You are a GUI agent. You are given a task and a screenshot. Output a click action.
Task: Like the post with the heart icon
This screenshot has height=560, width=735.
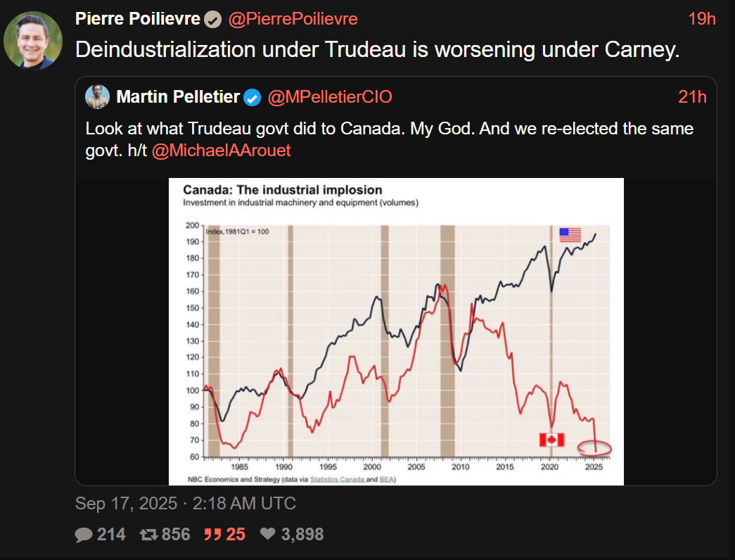tap(268, 535)
